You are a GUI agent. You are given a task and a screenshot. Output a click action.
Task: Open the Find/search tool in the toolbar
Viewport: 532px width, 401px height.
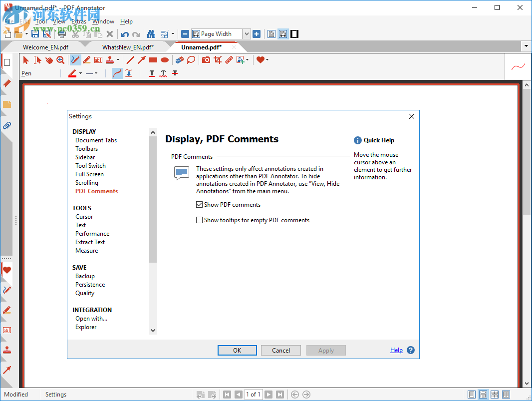151,33
